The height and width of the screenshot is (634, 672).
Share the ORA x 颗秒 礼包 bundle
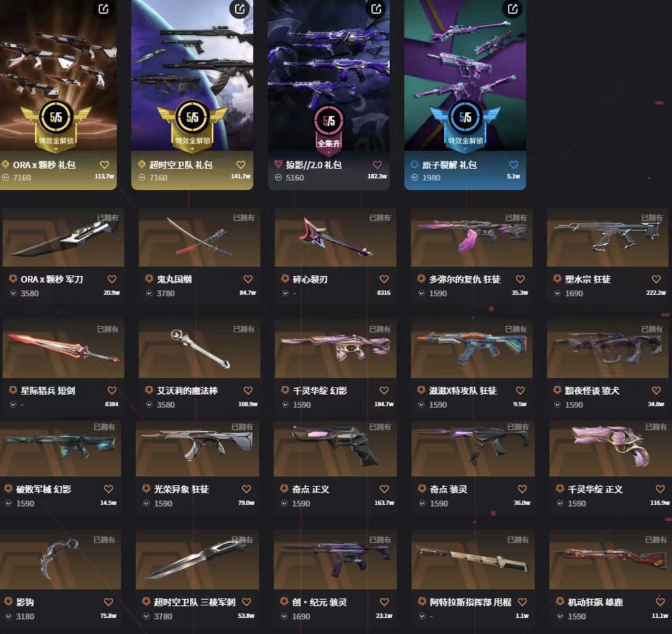pos(103,9)
